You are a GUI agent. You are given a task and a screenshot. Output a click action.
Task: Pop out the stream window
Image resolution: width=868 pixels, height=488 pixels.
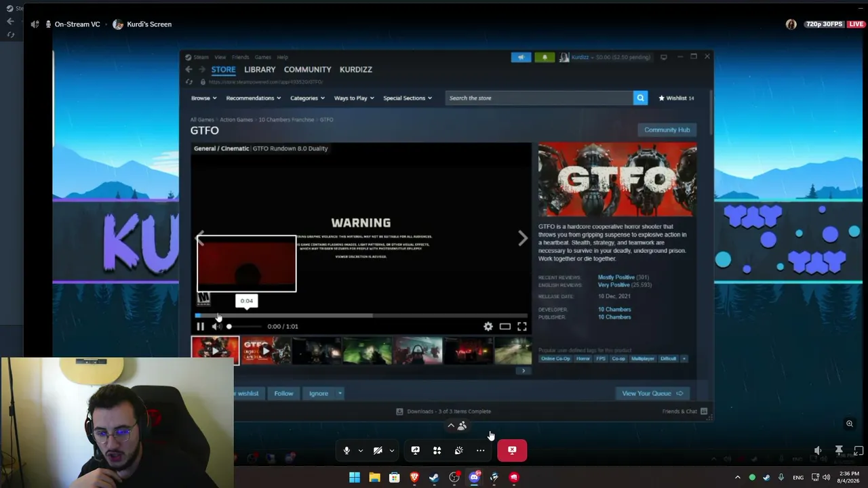(859, 451)
